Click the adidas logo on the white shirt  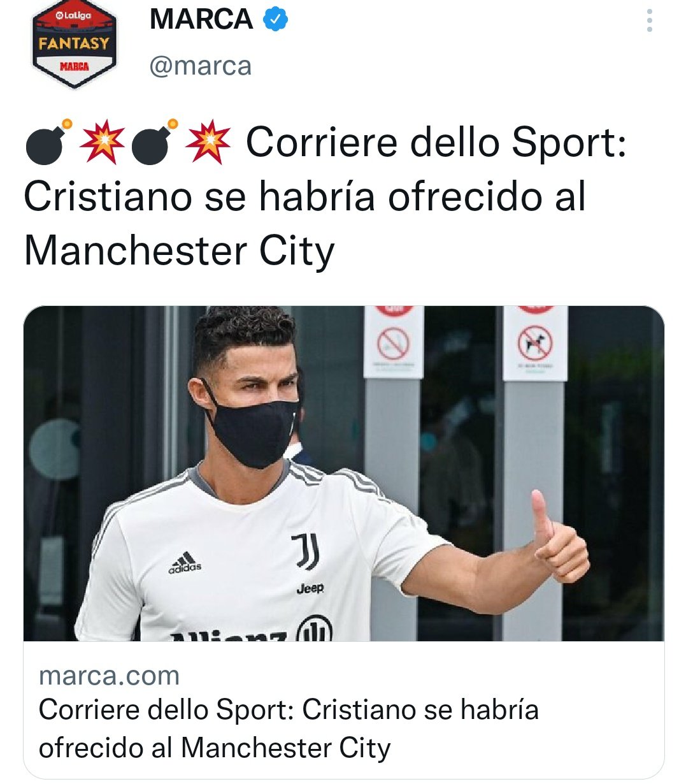[x=185, y=562]
